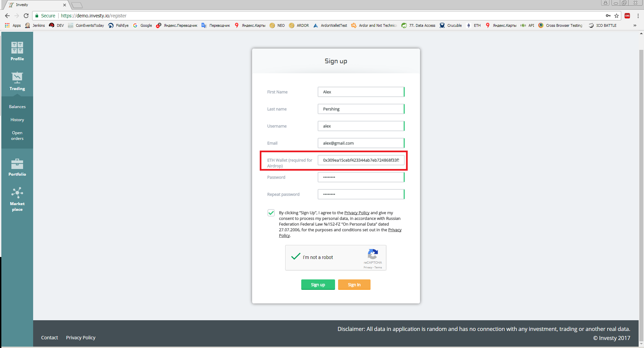
Task: Open the DEV bookmark
Action: (x=56, y=25)
